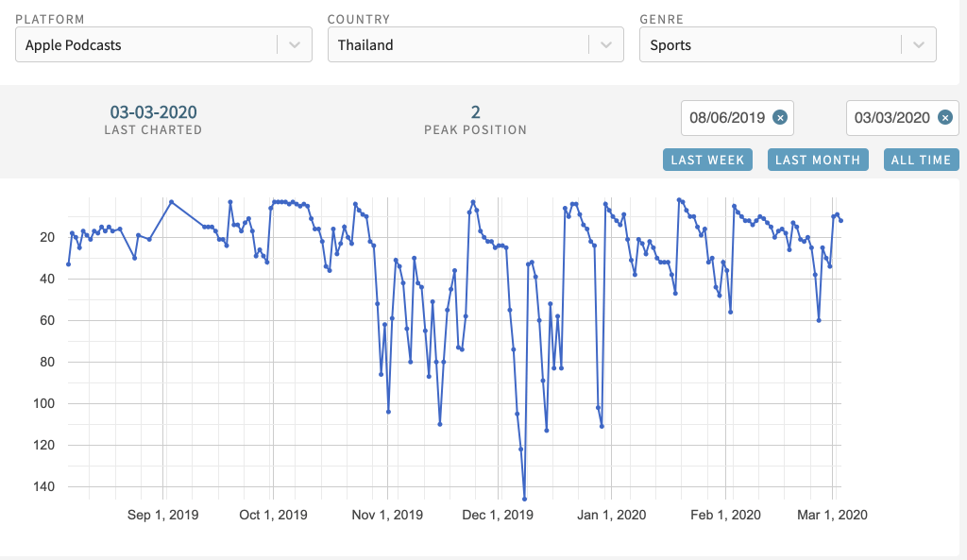Click the 03-03-2020 last charted date
The image size is (967, 560).
click(153, 112)
